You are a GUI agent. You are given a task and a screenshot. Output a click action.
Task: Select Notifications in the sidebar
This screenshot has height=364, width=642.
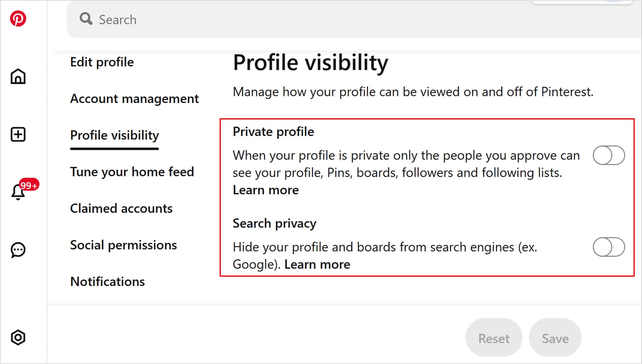point(107,282)
